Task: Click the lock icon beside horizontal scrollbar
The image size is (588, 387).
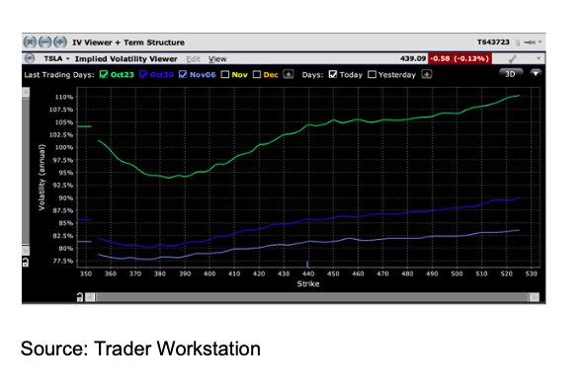Action: point(79,297)
